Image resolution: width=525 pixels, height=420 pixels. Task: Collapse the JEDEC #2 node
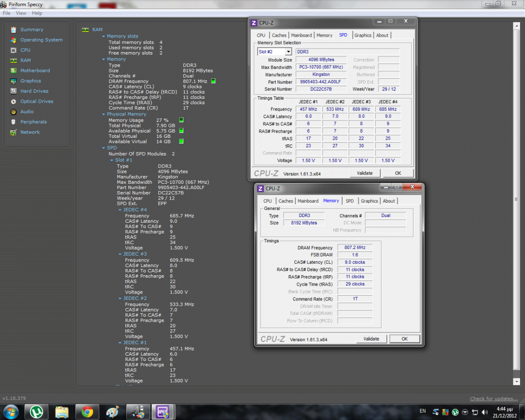120,298
